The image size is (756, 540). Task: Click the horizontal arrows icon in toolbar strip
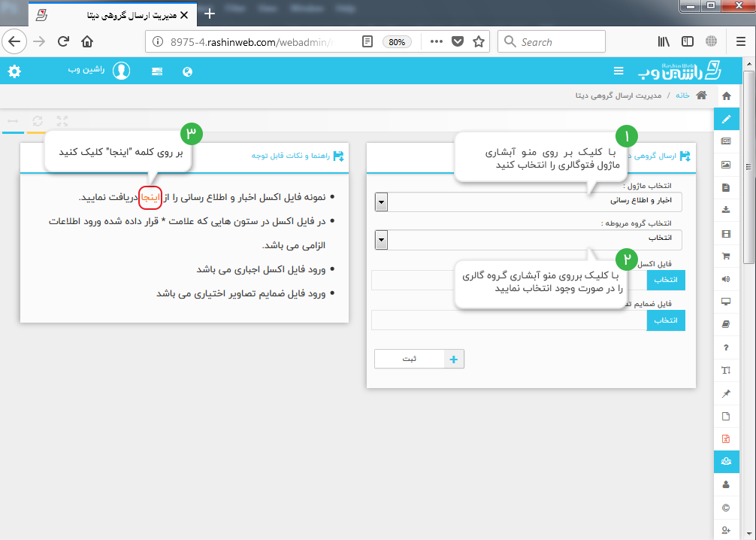(x=13, y=120)
